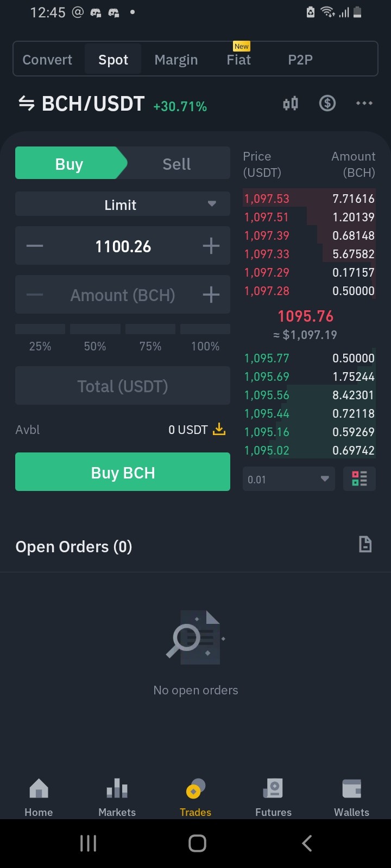Screen dimensions: 391x868
Task: Select the Buy side toggle
Action: point(70,164)
